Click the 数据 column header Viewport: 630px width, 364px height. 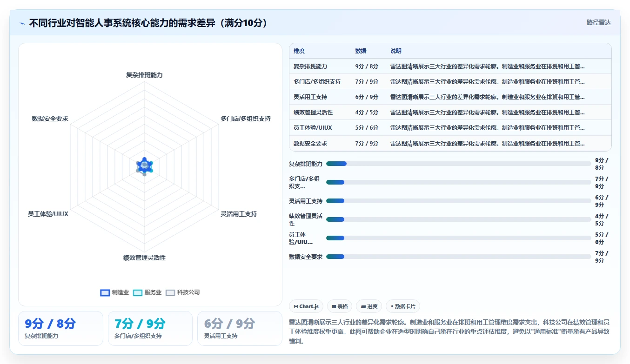point(361,51)
